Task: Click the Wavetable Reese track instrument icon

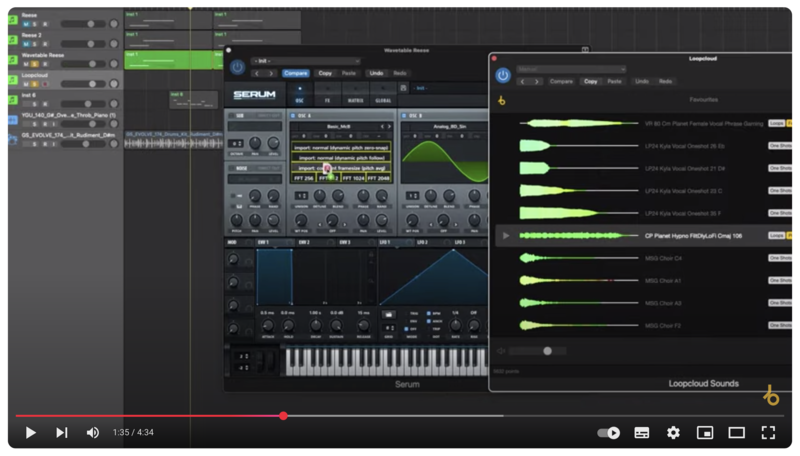Action: (13, 60)
